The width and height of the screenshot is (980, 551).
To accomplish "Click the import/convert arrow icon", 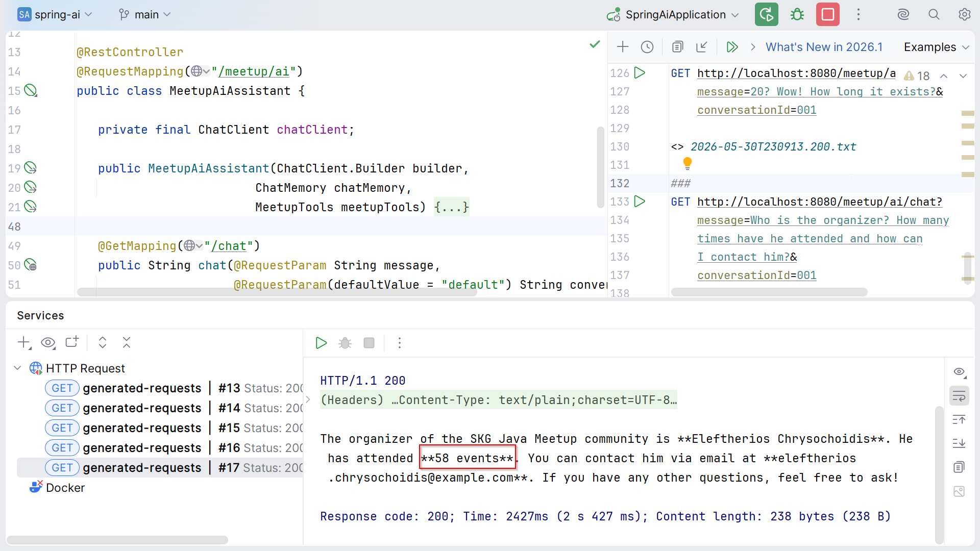I will click(702, 47).
